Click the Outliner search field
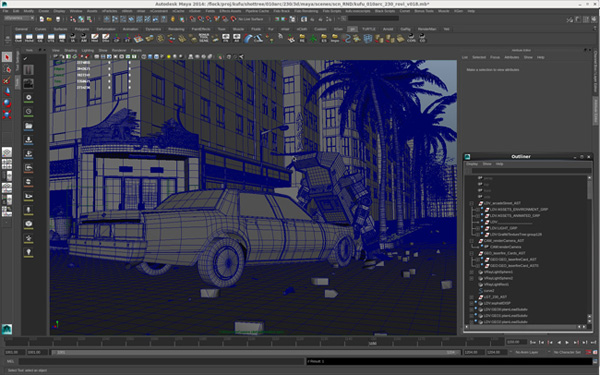 point(531,171)
